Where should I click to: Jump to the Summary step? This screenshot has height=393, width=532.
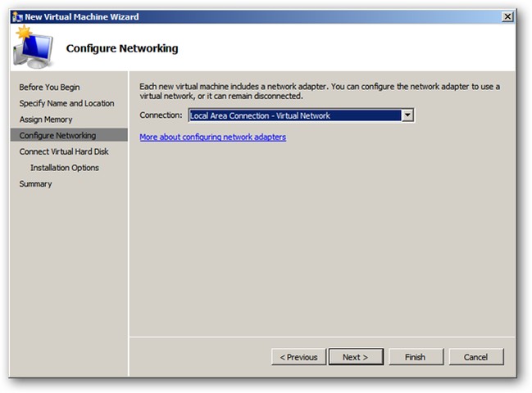(35, 184)
